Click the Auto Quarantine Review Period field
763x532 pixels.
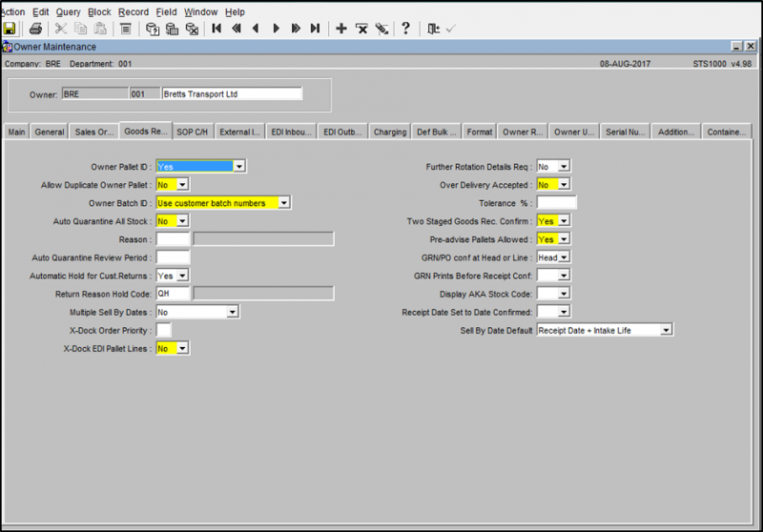[173, 257]
